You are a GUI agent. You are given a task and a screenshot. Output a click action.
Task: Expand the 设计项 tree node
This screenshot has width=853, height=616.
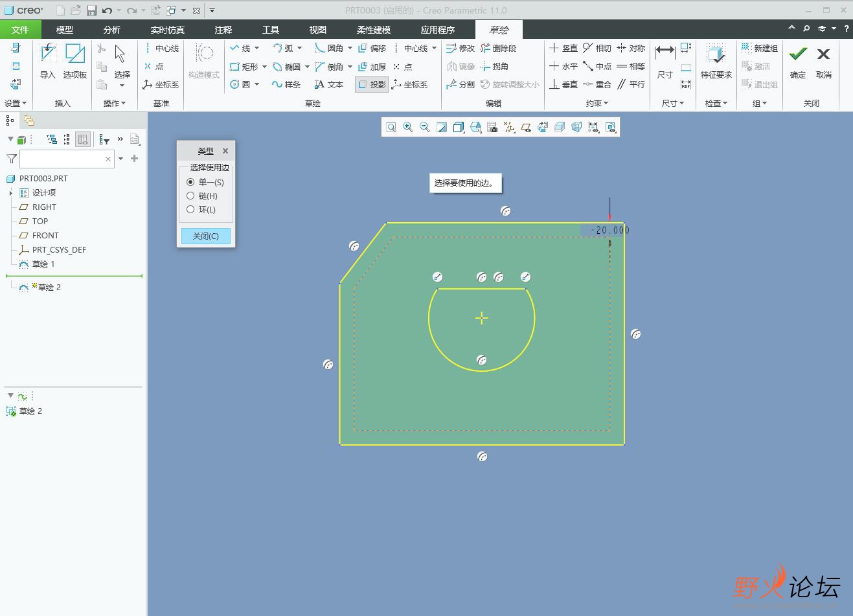[10, 193]
